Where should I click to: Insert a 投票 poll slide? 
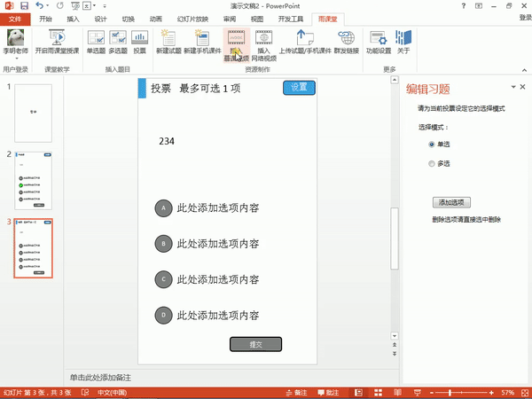click(x=139, y=42)
